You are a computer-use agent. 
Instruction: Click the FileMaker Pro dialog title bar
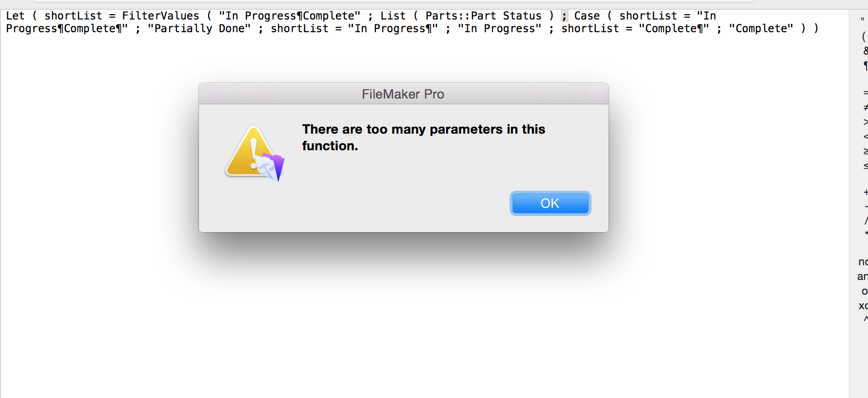point(403,94)
